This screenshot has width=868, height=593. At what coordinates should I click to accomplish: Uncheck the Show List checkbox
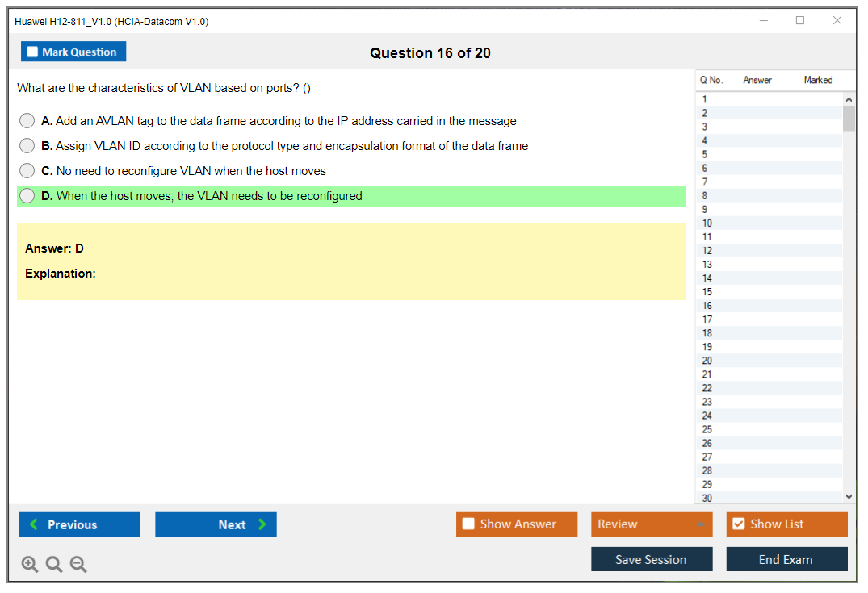point(738,524)
